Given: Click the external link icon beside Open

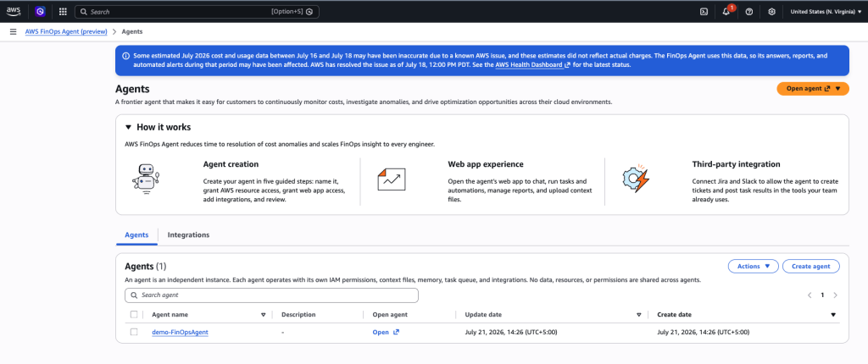Looking at the screenshot, I should 396,333.
